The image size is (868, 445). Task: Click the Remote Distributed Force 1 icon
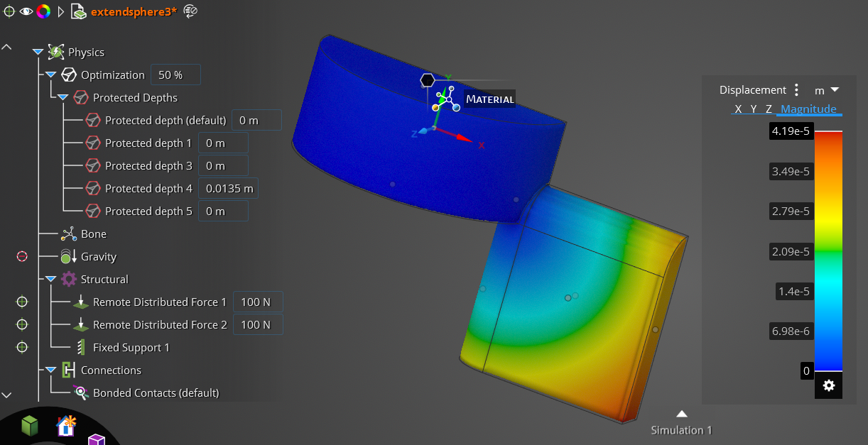tap(81, 302)
